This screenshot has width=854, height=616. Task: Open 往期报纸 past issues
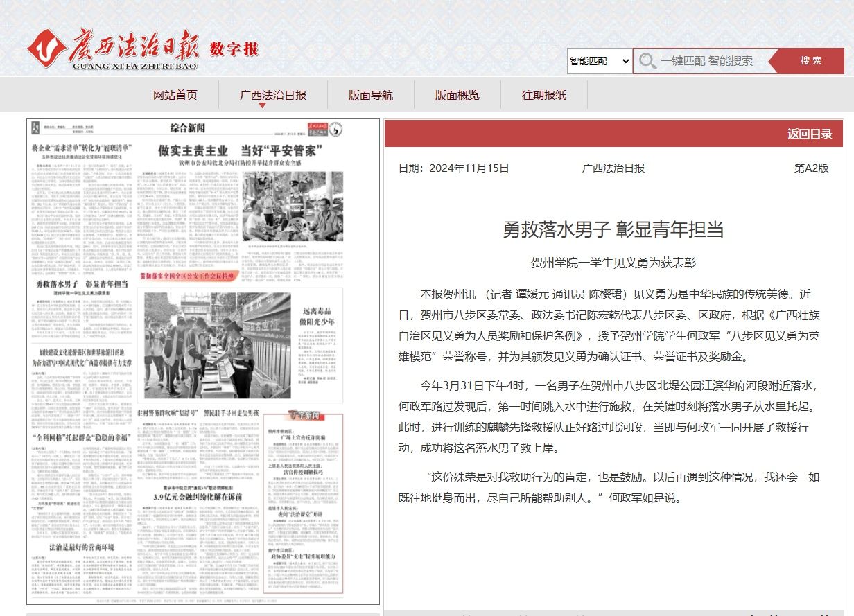[x=544, y=95]
